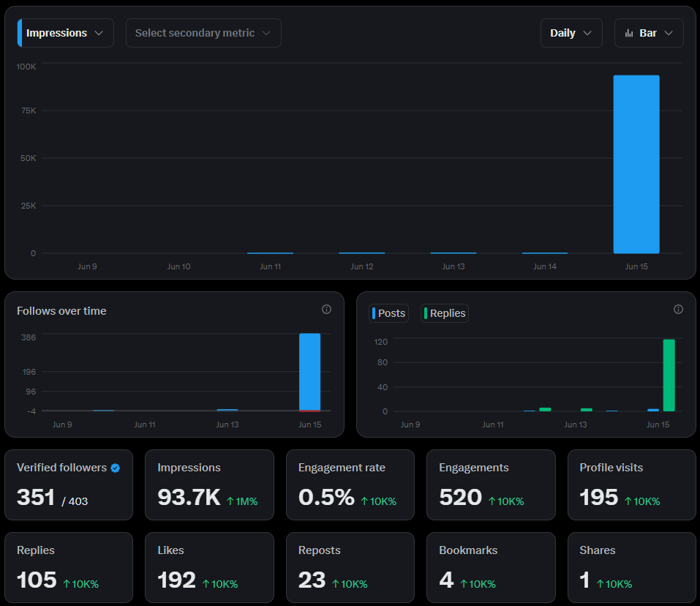Click the Jun 11 impressions bar
The image size is (700, 606).
pyautogui.click(x=270, y=252)
